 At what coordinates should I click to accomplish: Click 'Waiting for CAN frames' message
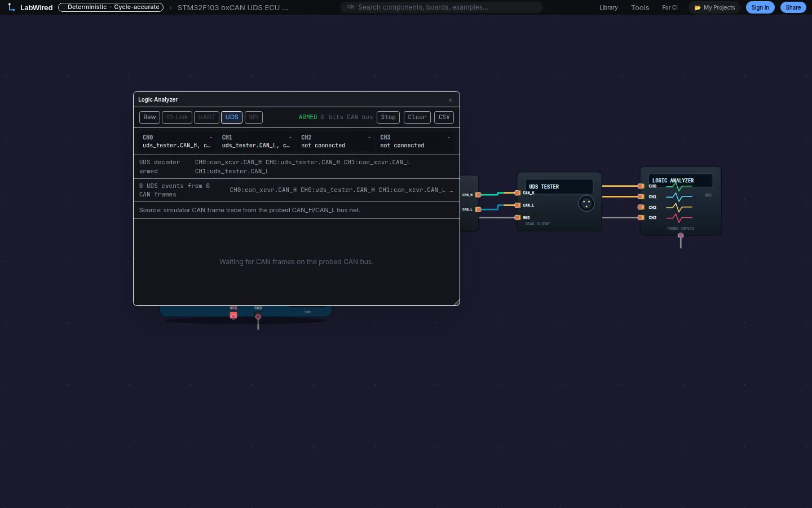pyautogui.click(x=297, y=262)
